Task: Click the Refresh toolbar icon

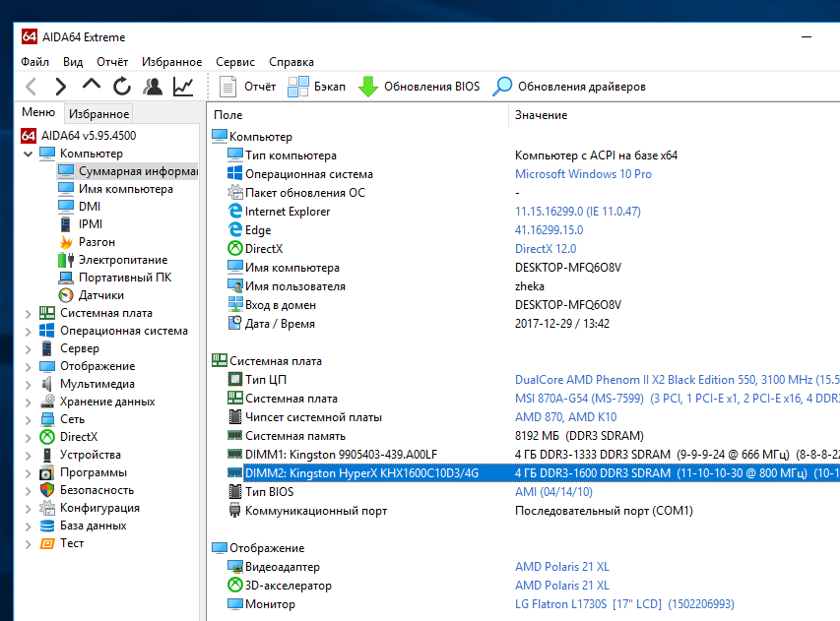Action: point(122,87)
